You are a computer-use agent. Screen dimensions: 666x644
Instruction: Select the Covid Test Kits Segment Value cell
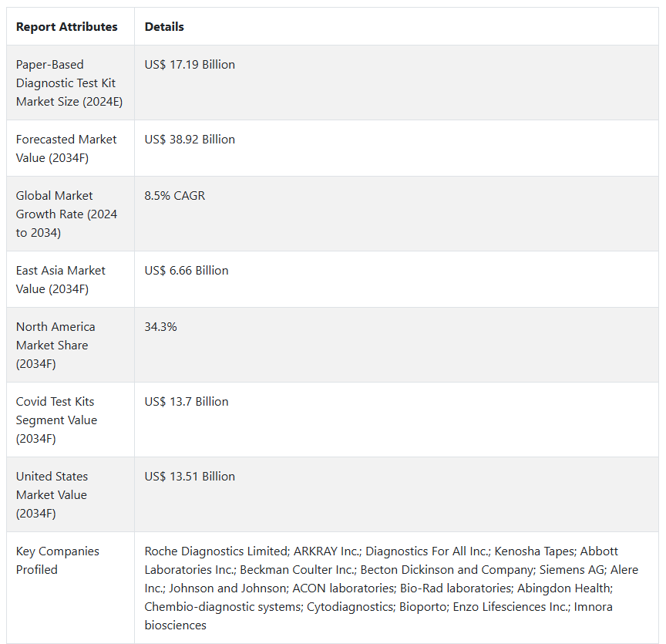[x=56, y=420]
